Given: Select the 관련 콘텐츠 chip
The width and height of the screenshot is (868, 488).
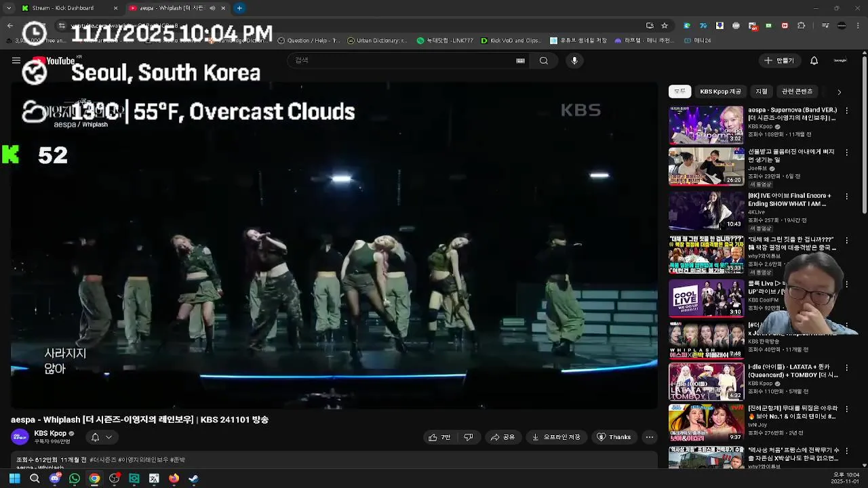Looking at the screenshot, I should click(797, 91).
